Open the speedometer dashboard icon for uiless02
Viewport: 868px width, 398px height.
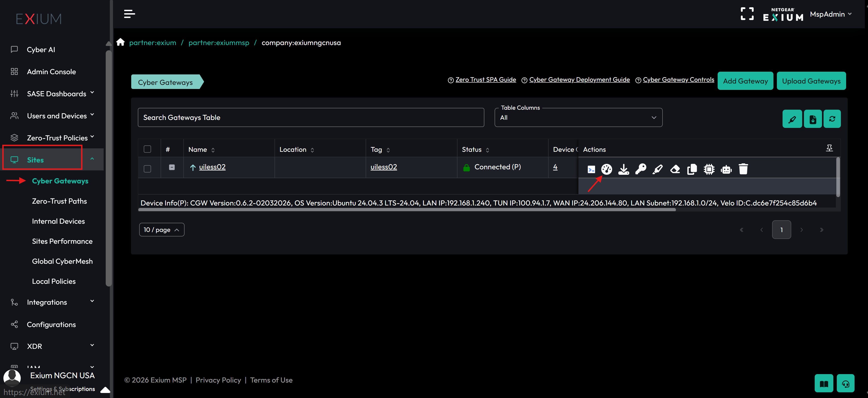(606, 169)
